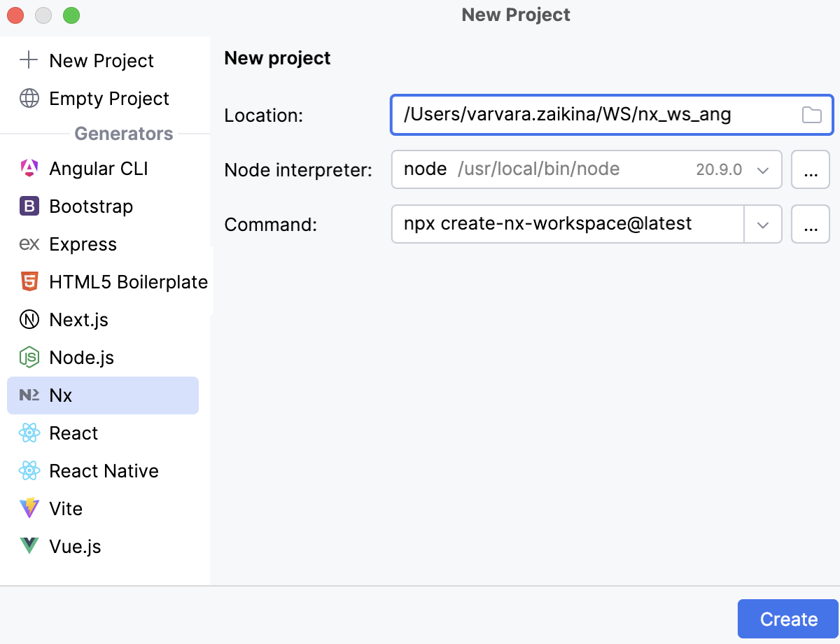Click the Create button
This screenshot has height=644, width=840.
click(788, 619)
